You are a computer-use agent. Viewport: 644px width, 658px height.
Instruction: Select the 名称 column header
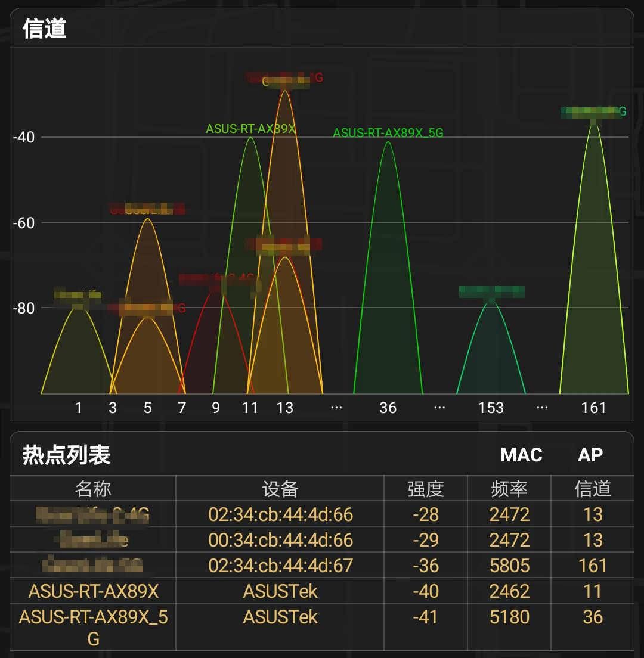click(93, 489)
